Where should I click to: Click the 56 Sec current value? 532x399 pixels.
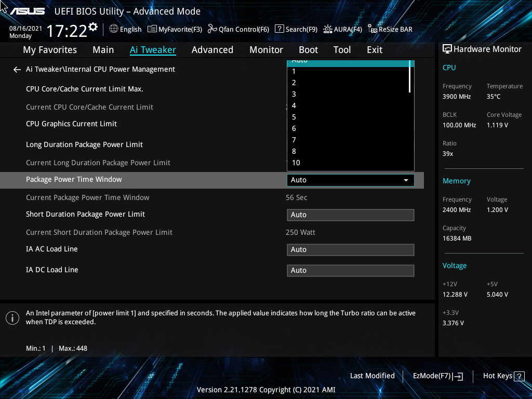coord(296,198)
